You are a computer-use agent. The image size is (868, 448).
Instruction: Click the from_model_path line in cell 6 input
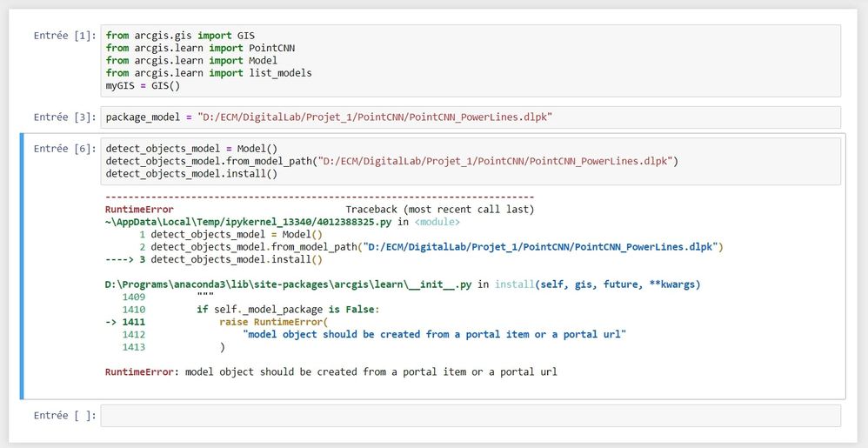391,161
